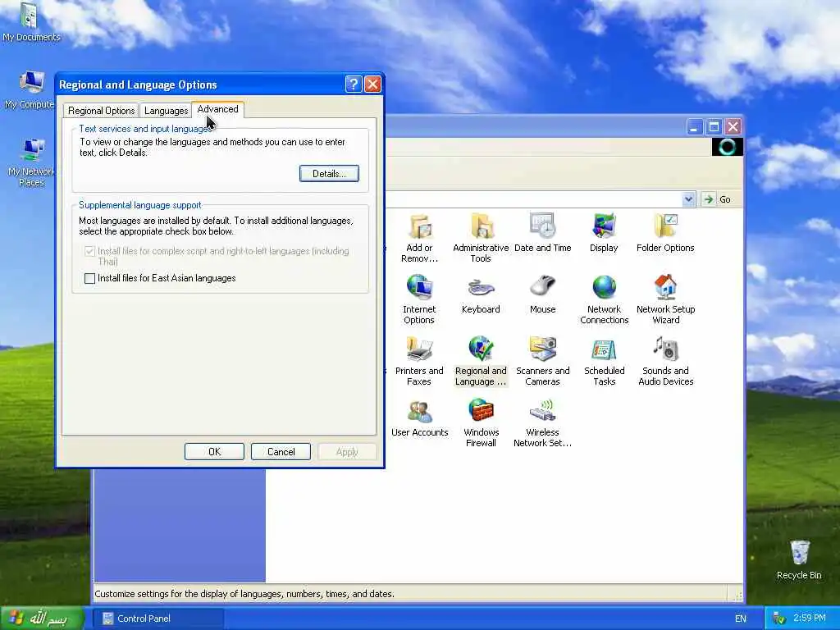Click the Go button in Control Panel
Viewport: 840px width, 630px height.
coord(717,199)
